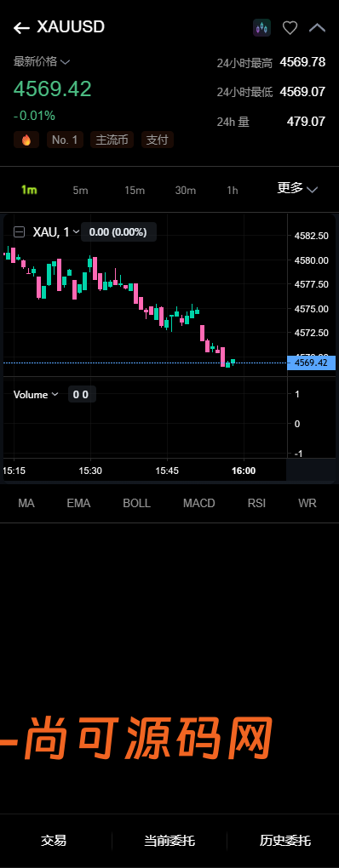Click the 4569.42 current price label on axis

311,363
